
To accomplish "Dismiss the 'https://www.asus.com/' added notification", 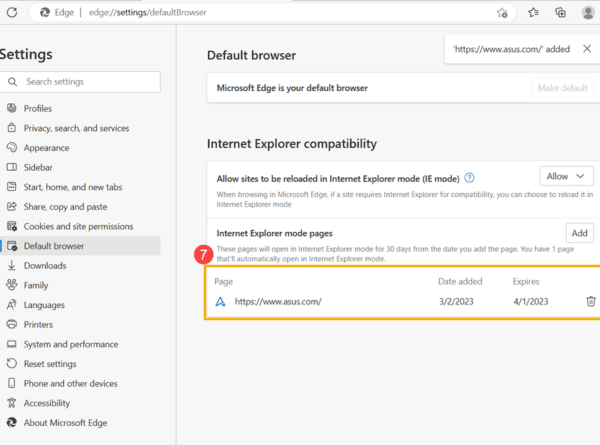I will 586,48.
